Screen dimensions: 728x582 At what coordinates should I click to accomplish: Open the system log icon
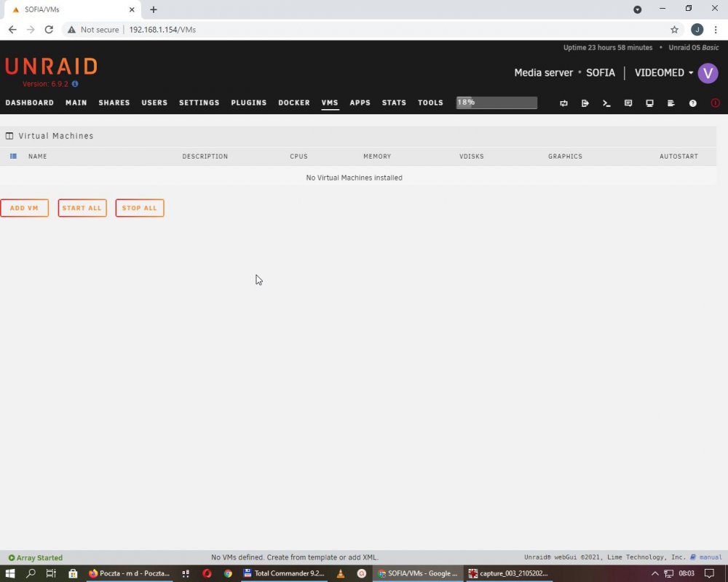coord(671,103)
